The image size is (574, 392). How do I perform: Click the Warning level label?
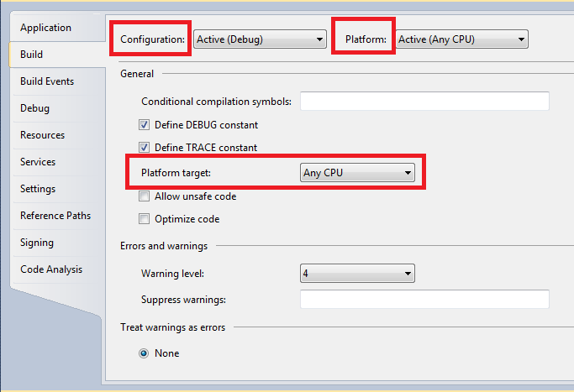click(173, 274)
